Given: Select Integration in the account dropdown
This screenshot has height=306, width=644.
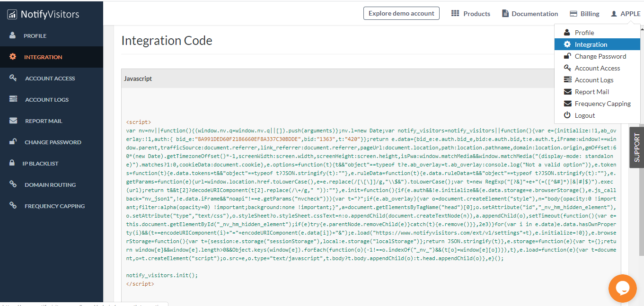Looking at the screenshot, I should click(597, 44).
